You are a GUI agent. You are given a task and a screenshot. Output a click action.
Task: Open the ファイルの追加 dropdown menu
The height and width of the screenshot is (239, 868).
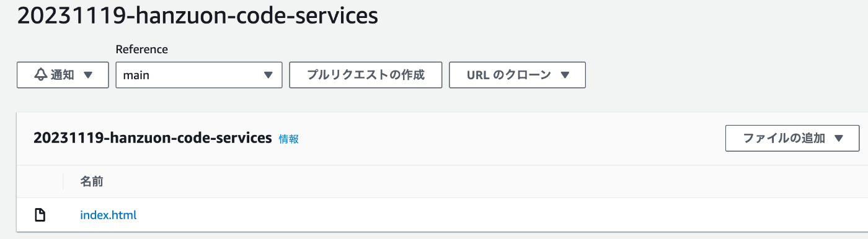(792, 138)
